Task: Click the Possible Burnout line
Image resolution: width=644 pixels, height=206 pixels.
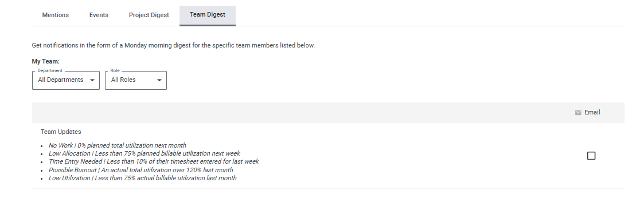Action: [x=141, y=170]
